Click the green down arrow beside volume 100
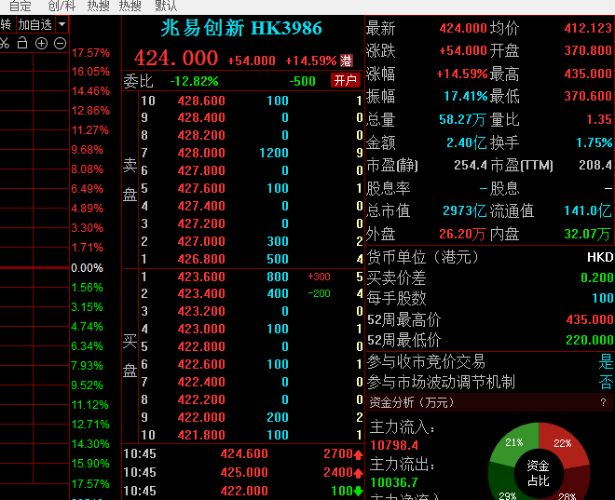This screenshot has width=615, height=500. coord(358,491)
